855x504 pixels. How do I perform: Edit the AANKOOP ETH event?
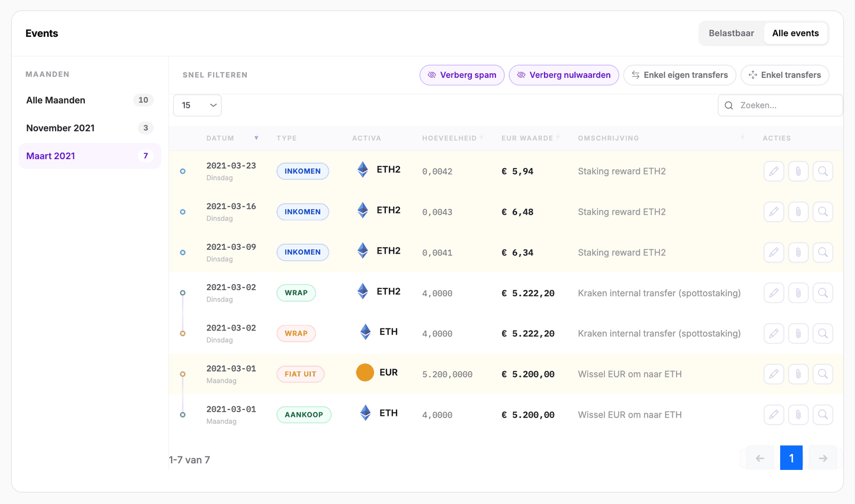pyautogui.click(x=774, y=415)
